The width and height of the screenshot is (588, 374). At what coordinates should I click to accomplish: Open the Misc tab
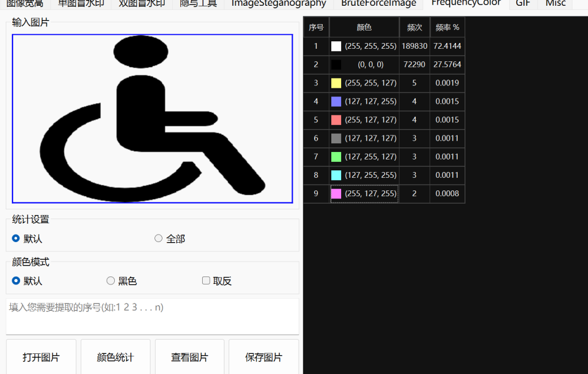pyautogui.click(x=555, y=3)
